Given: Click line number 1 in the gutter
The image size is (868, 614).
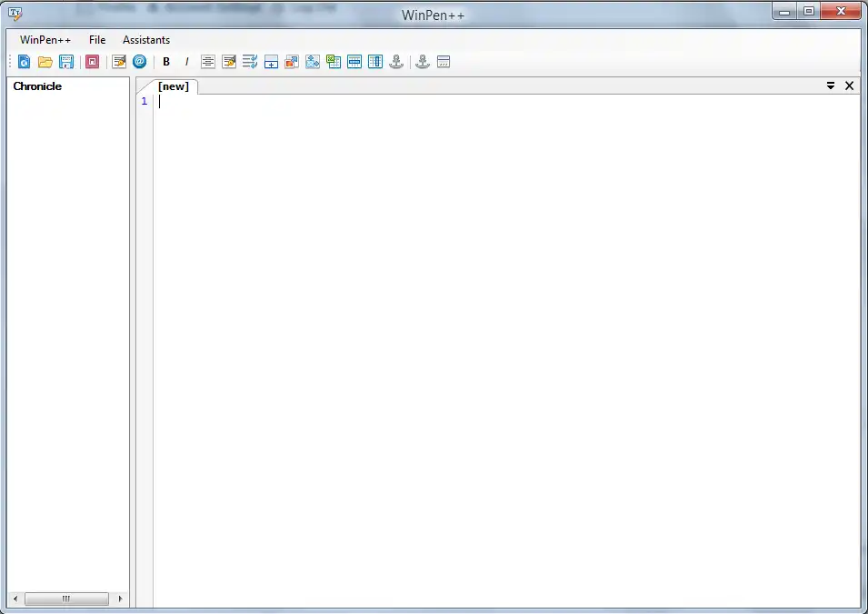Looking at the screenshot, I should tap(145, 101).
